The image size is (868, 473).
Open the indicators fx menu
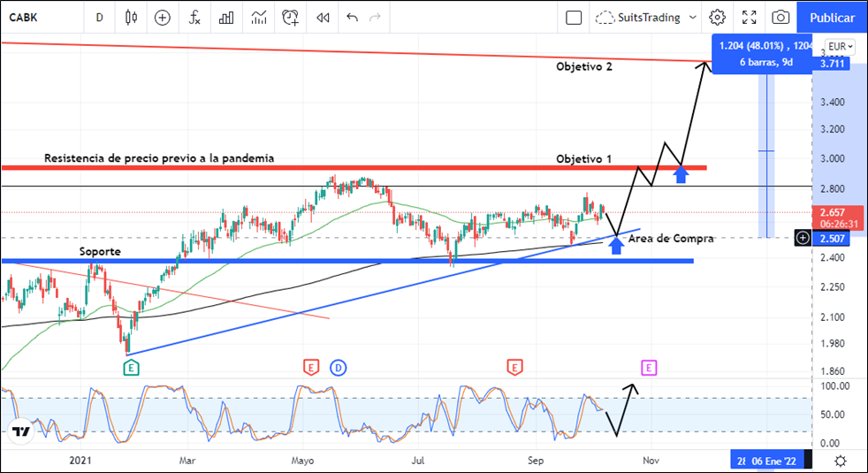pyautogui.click(x=195, y=17)
